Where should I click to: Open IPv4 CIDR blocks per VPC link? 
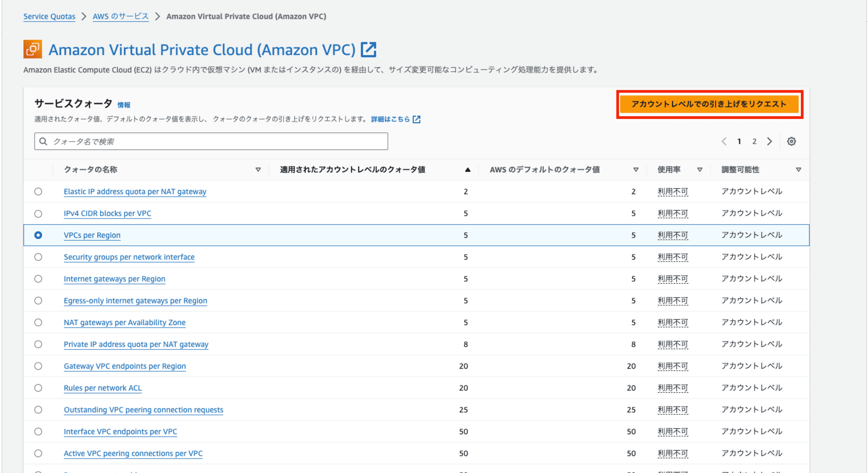107,213
